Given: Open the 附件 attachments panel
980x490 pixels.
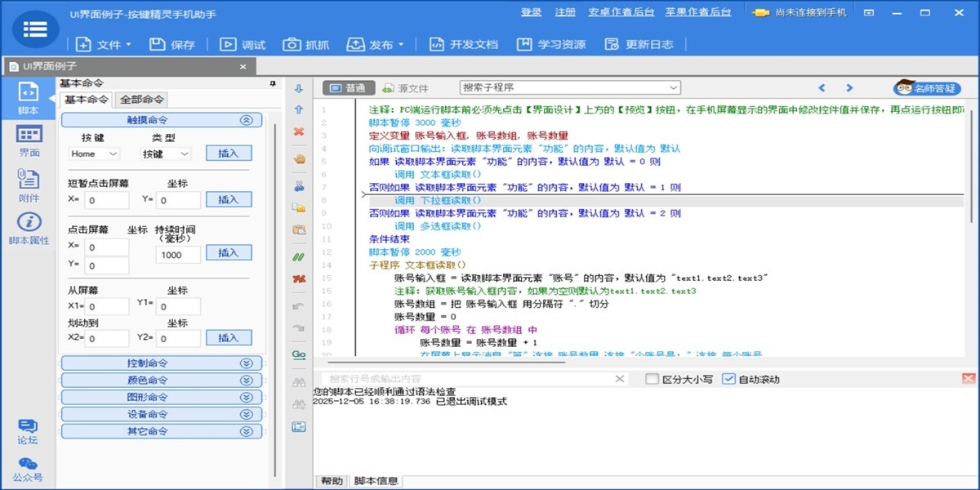Looking at the screenshot, I should [27, 183].
